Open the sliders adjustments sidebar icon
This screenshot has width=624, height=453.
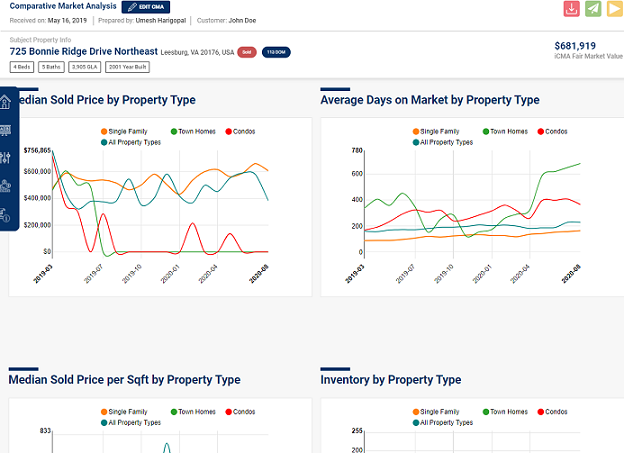pyautogui.click(x=5, y=158)
